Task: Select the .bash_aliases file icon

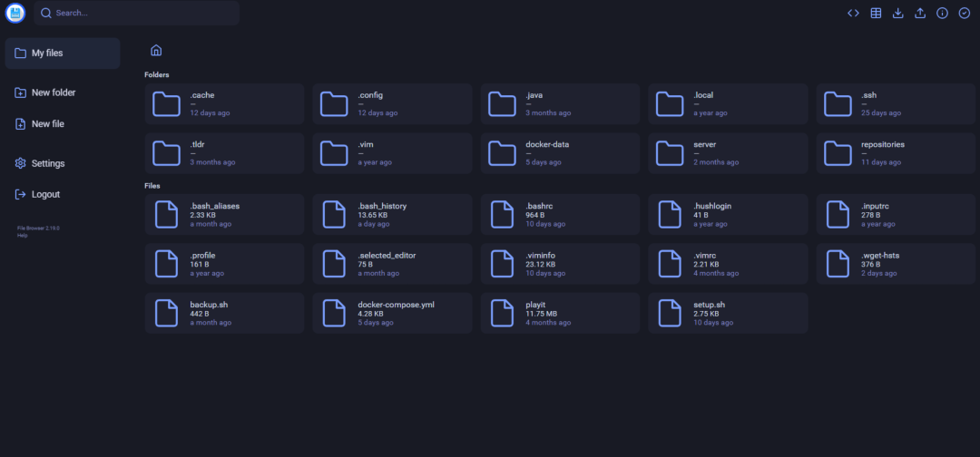Action: point(166,214)
